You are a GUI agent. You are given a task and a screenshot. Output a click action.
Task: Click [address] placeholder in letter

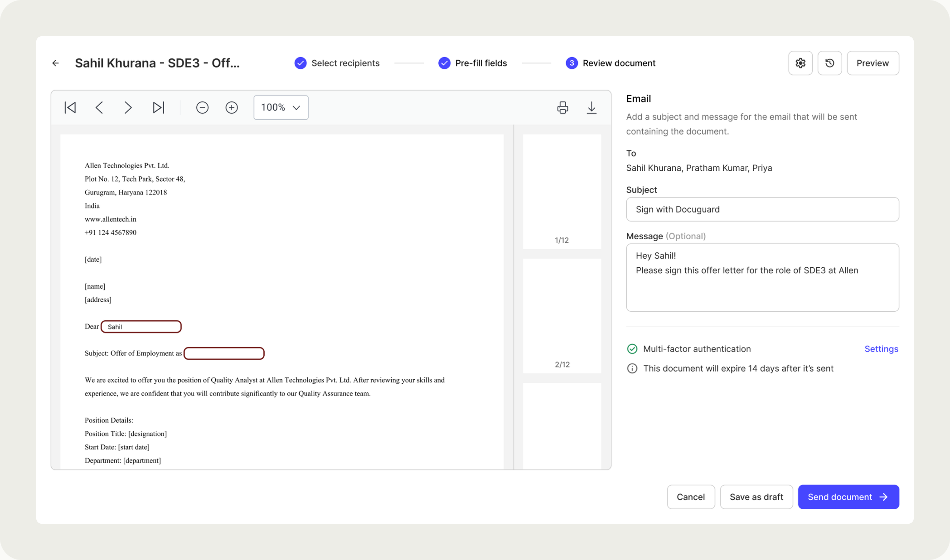(x=98, y=299)
